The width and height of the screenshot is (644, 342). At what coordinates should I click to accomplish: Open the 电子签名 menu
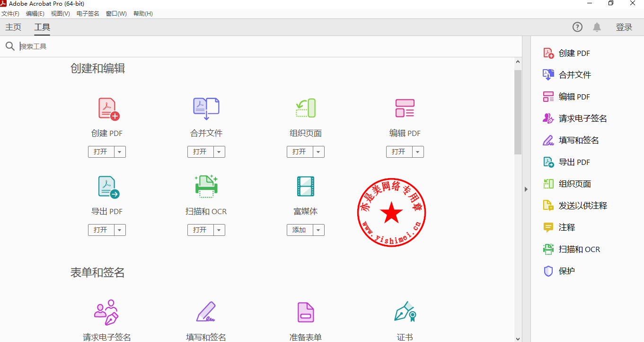[x=88, y=14]
